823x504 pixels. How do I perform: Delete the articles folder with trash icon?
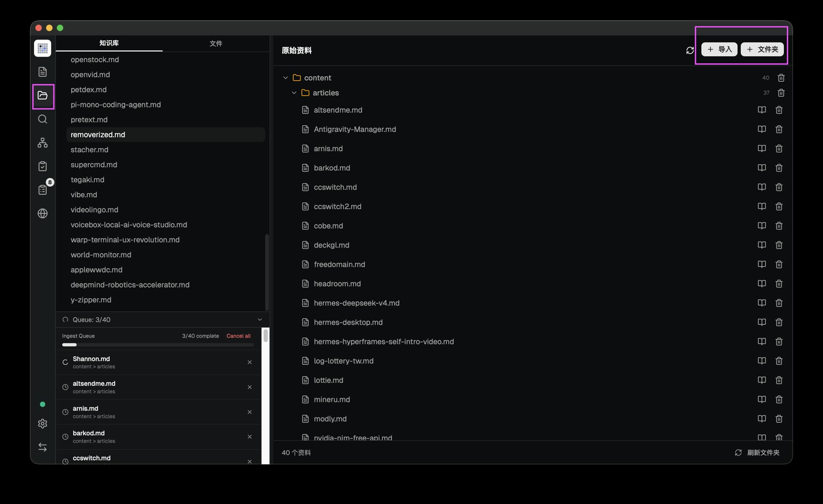point(781,93)
